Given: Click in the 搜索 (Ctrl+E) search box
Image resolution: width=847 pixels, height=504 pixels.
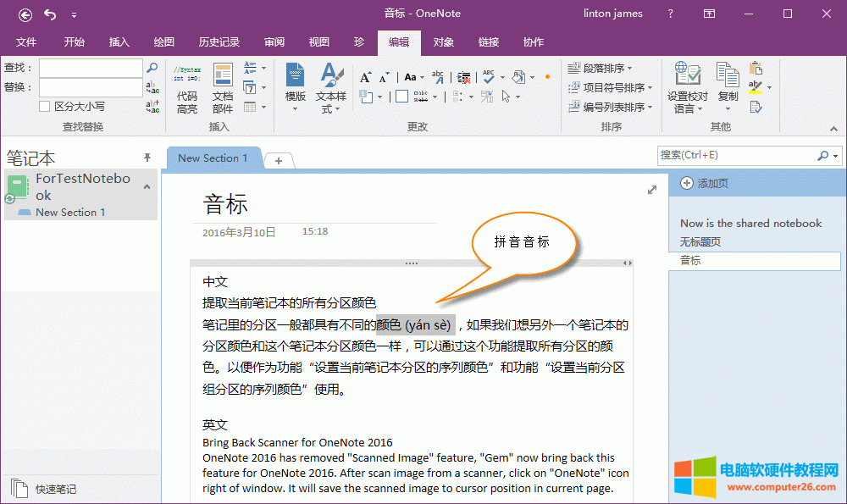Looking at the screenshot, I should tap(737, 156).
